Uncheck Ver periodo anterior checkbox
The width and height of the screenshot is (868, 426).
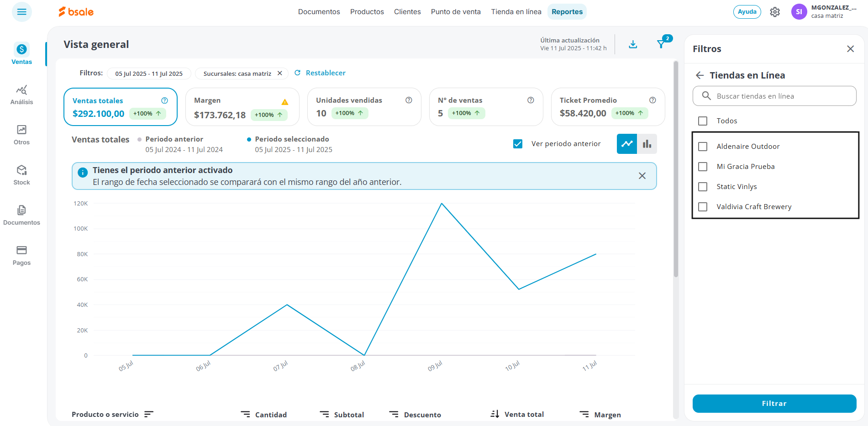[518, 144]
